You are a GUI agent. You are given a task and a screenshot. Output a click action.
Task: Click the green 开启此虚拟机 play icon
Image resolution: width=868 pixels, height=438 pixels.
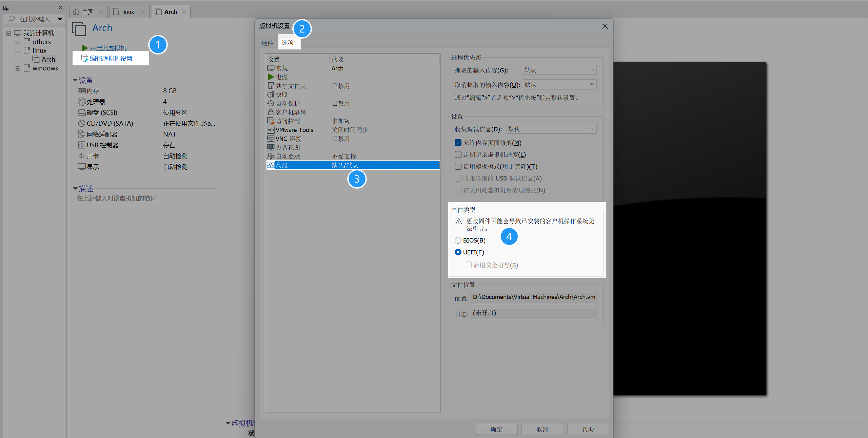84,48
